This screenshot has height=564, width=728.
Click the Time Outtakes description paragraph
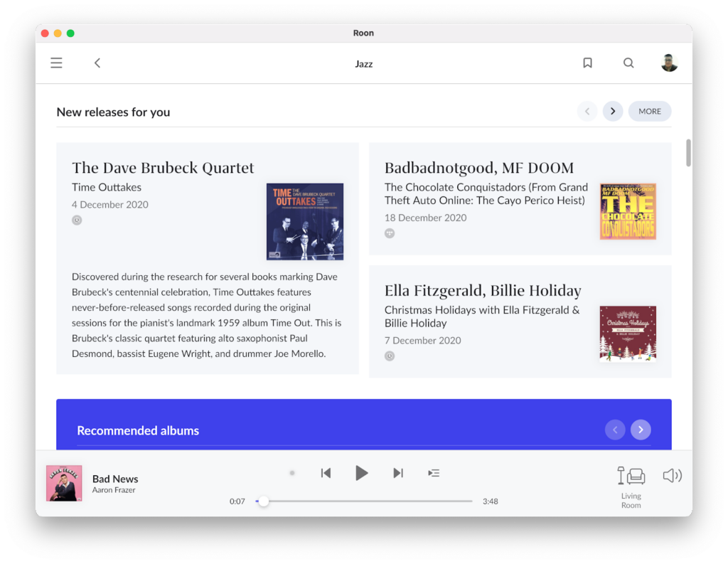point(208,315)
